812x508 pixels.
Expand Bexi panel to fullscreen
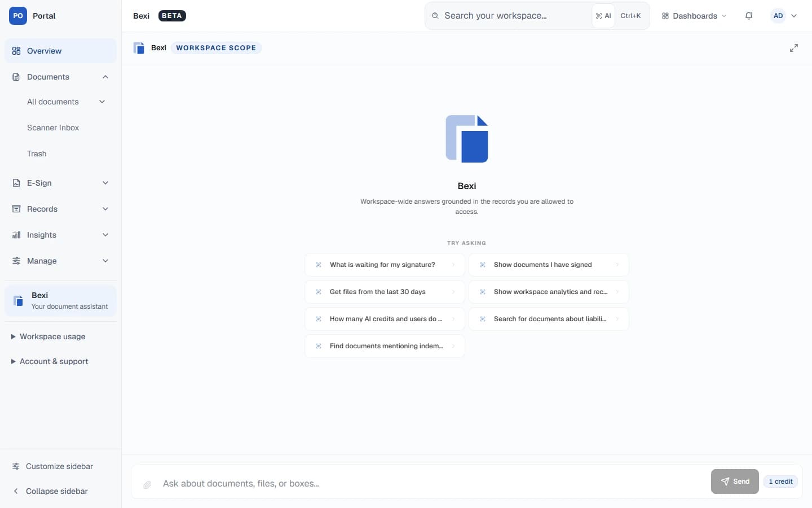click(794, 48)
